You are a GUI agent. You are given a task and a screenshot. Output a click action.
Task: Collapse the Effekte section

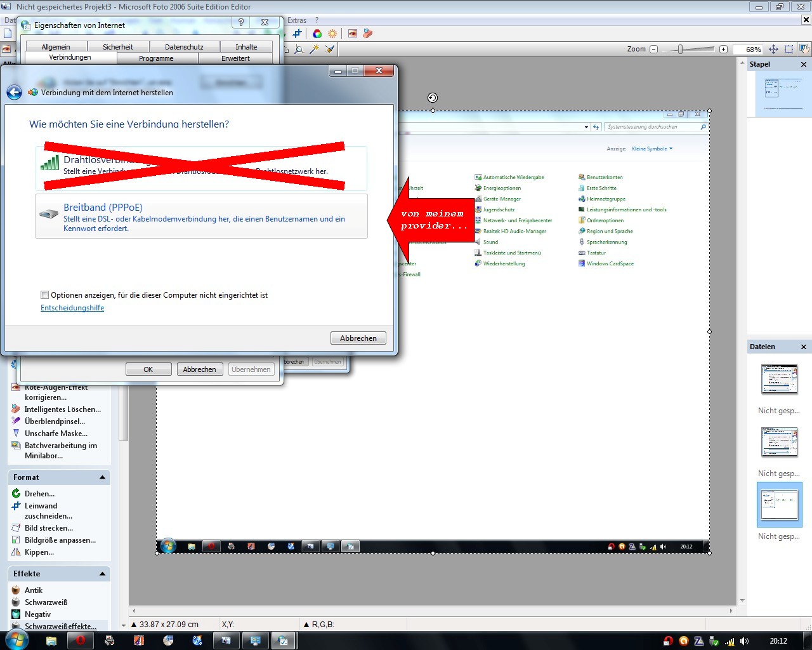tap(102, 574)
